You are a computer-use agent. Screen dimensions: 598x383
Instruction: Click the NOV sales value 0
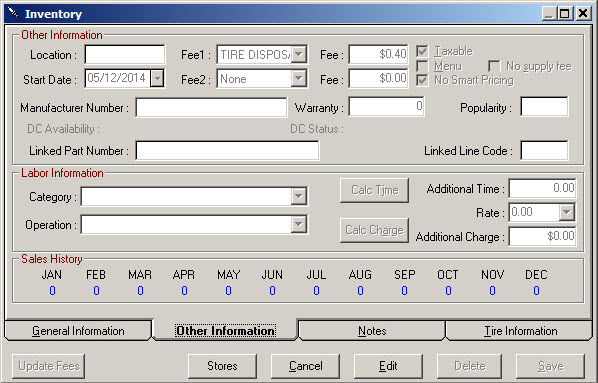tap(492, 291)
